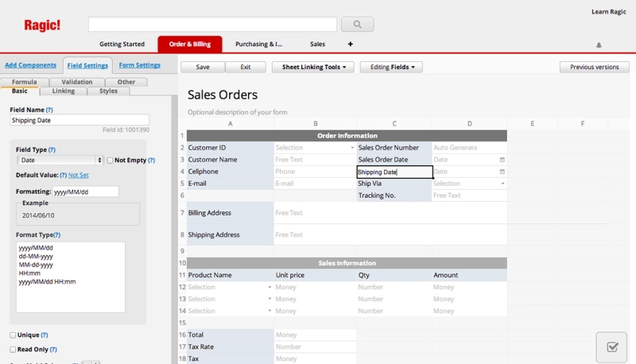Click the left panel vertical scrollbar
Viewport: 636px width, 364px height.
pyautogui.click(x=174, y=230)
